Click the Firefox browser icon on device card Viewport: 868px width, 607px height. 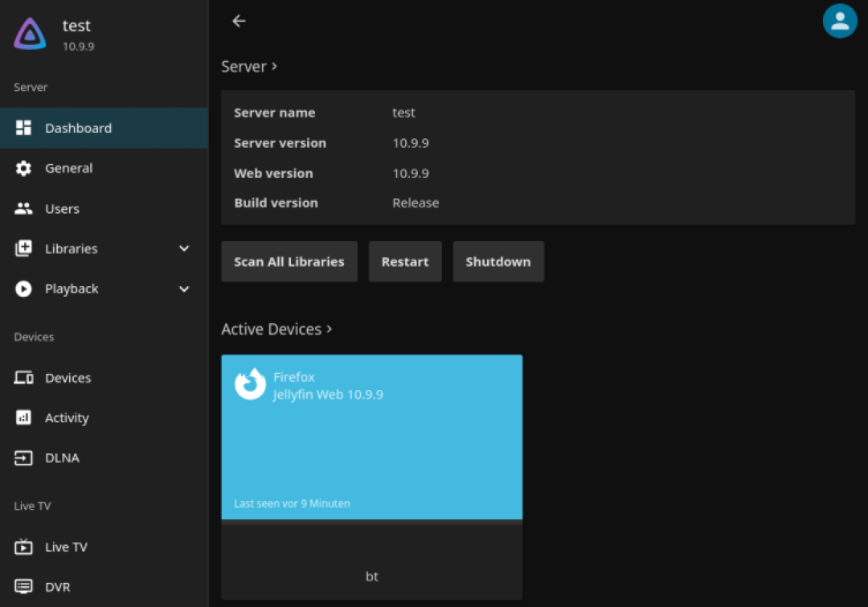point(250,383)
